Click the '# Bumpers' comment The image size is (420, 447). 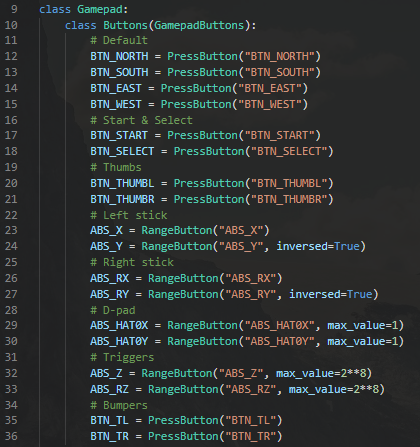pos(119,405)
